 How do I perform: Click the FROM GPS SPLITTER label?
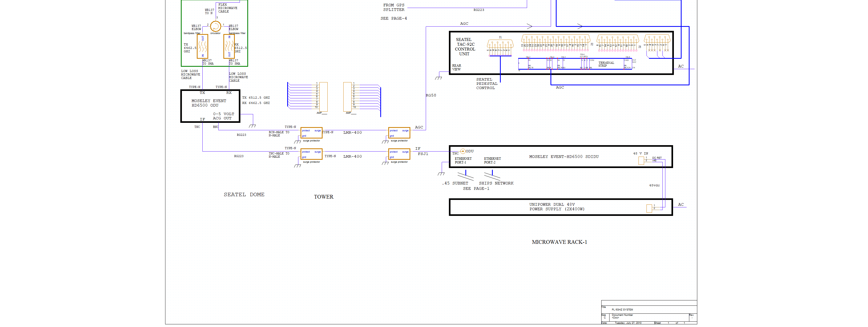[394, 7]
